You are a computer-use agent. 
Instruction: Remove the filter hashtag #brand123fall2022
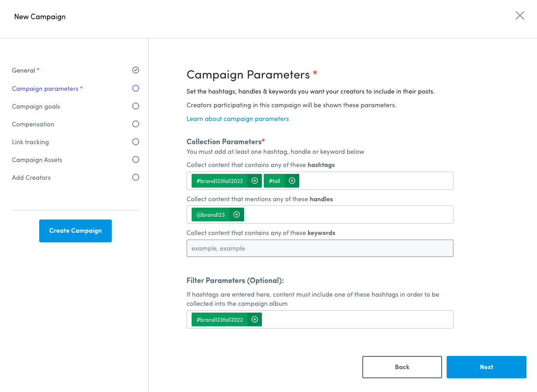pos(255,319)
